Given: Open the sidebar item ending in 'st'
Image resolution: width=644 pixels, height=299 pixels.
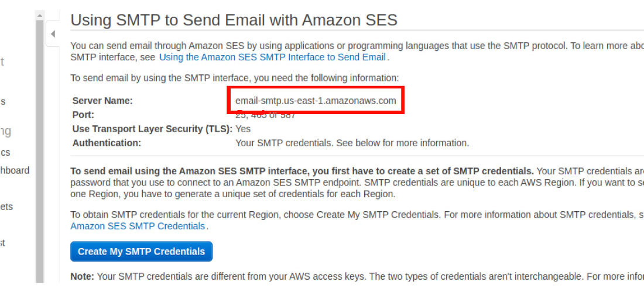Looking at the screenshot, I should coord(2,243).
